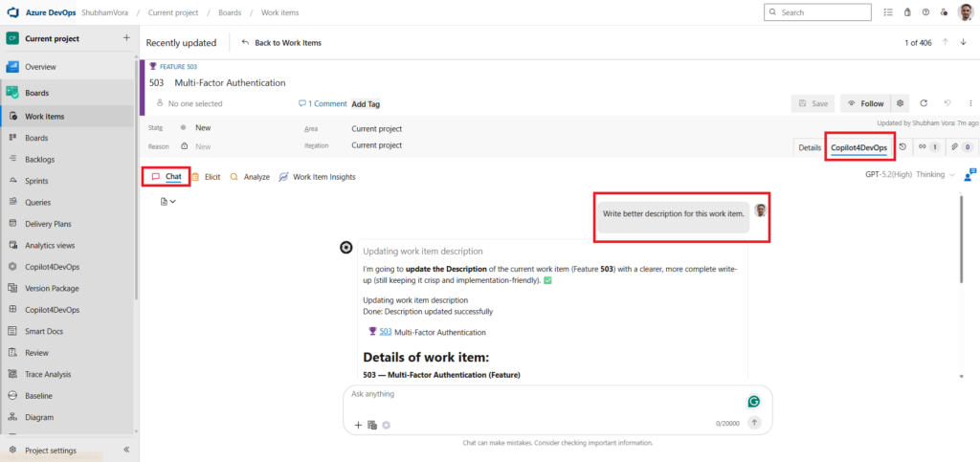
Task: Send message with the up arrow button
Action: (x=754, y=423)
